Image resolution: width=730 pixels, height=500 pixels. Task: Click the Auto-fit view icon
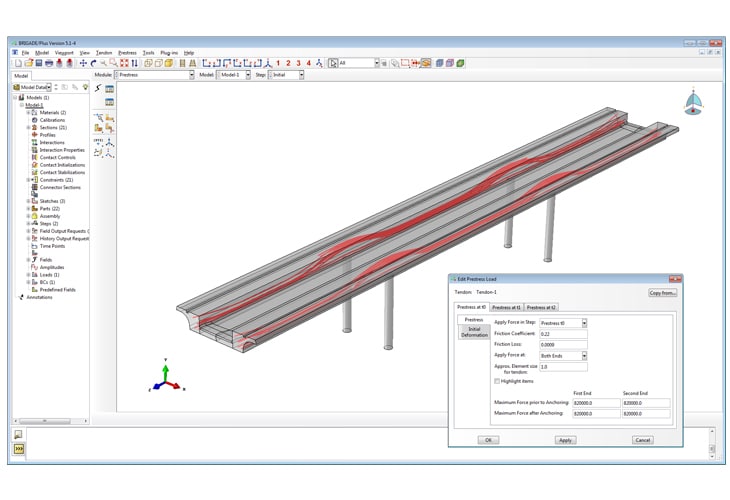(x=124, y=63)
